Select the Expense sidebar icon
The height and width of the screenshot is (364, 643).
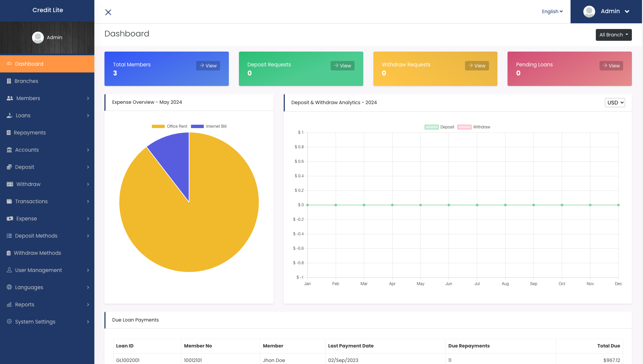coord(9,218)
